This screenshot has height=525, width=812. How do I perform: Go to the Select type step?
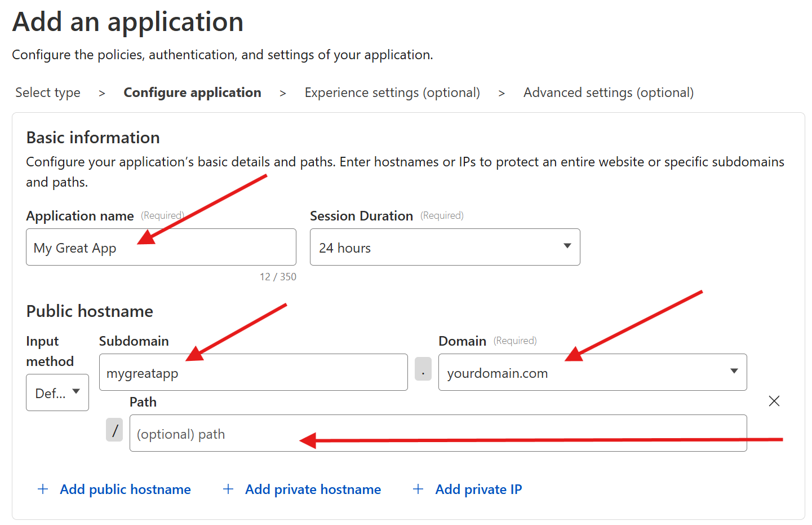click(x=47, y=92)
